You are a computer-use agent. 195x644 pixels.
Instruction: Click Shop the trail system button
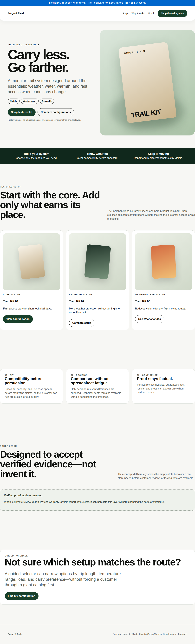pos(172,13)
